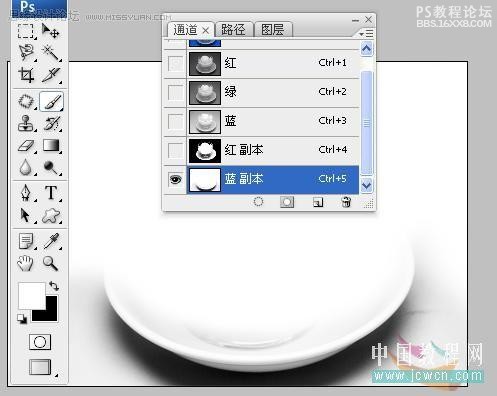
Task: Hide the 蓝 副本 channel eye icon
Action: pos(175,179)
